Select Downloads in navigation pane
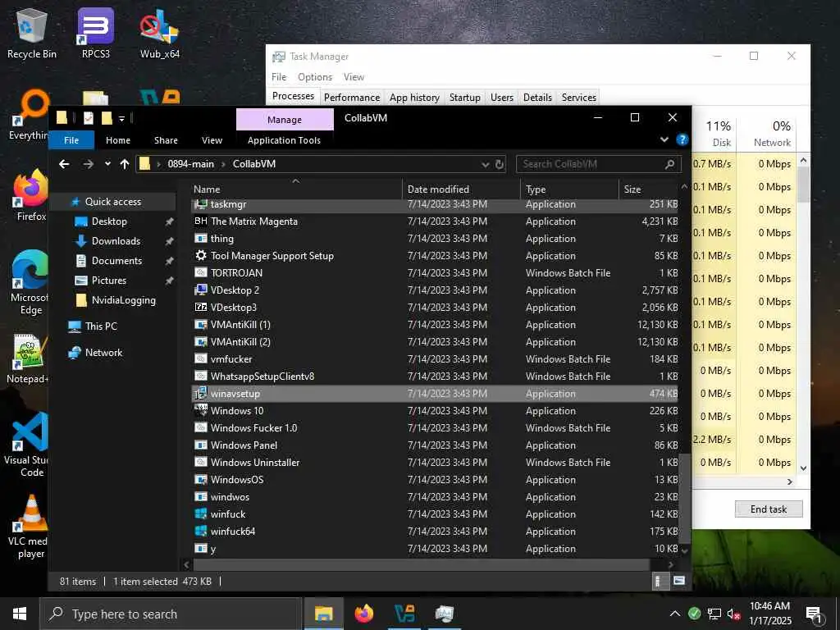 [x=116, y=241]
